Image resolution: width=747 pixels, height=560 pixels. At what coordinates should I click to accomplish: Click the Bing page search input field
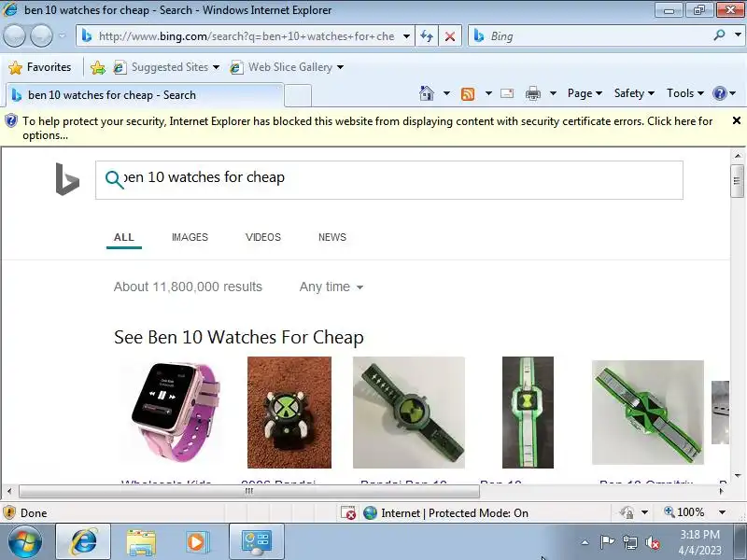pyautogui.click(x=388, y=179)
